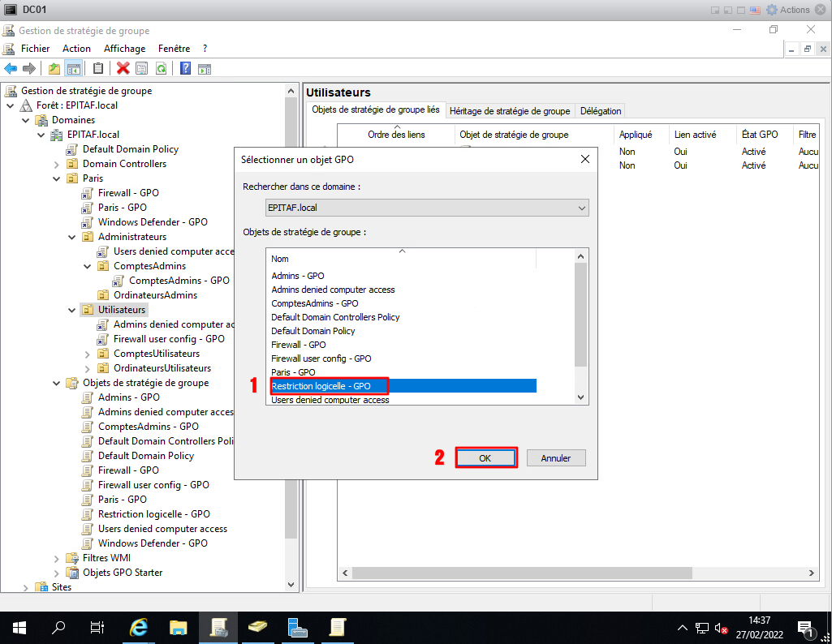Click the green Refresh toolbar icon
This screenshot has width=832, height=644.
(161, 69)
